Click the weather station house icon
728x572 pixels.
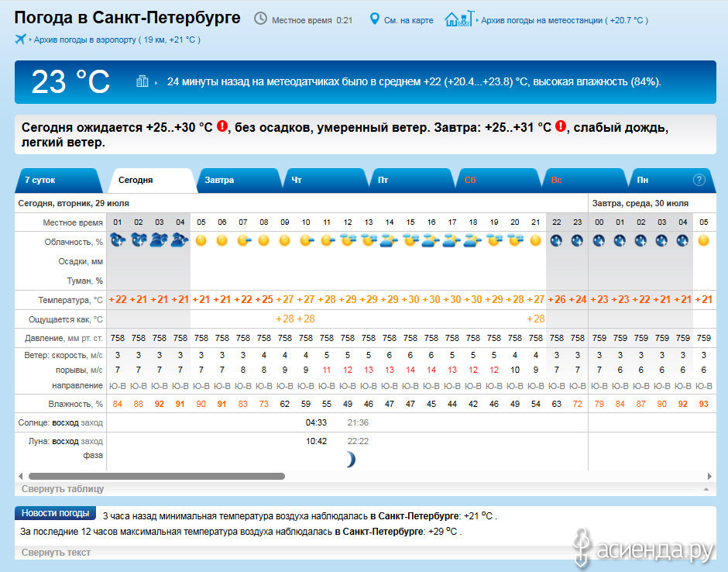[x=458, y=19]
